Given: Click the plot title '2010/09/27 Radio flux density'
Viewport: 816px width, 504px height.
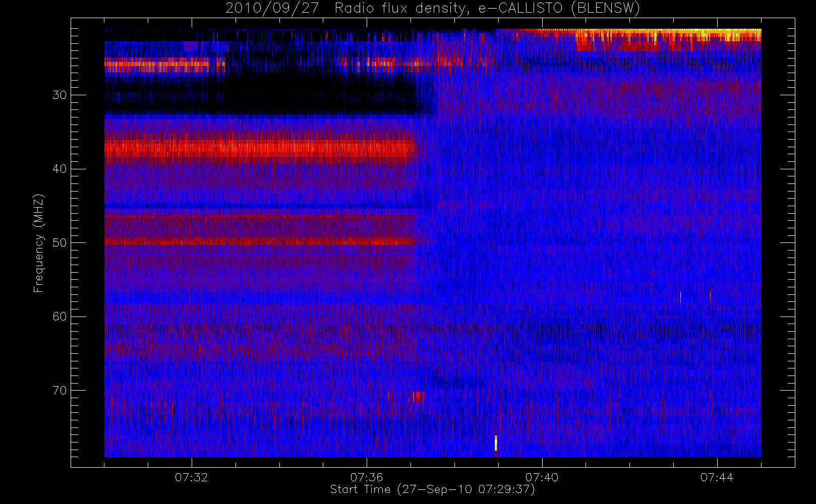Looking at the screenshot, I should (432, 8).
